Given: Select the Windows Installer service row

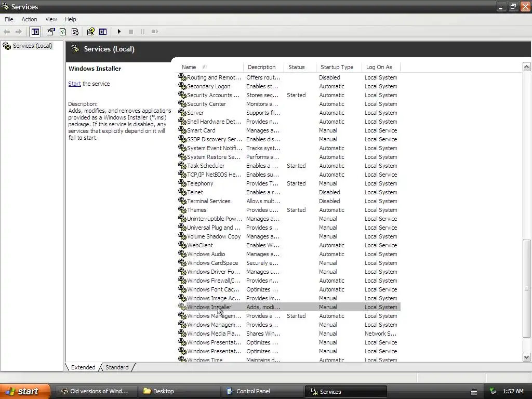Looking at the screenshot, I should coord(289,307).
